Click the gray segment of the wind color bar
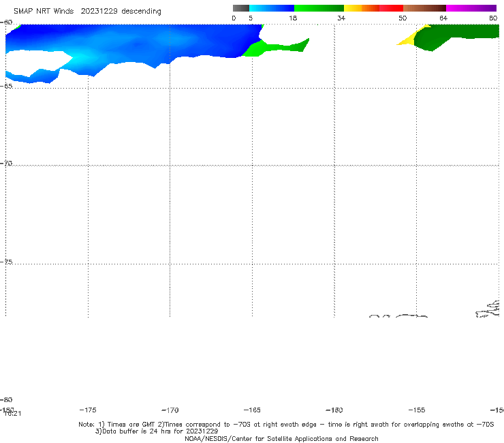Image resolution: width=504 pixels, height=443 pixels. pos(240,8)
